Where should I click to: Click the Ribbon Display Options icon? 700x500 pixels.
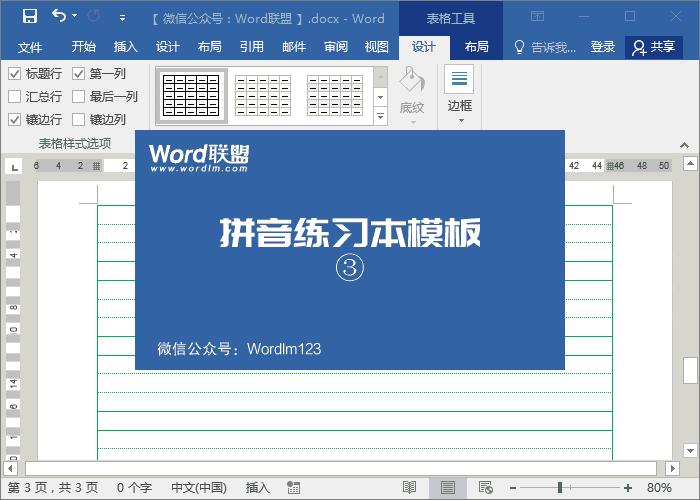(x=538, y=16)
